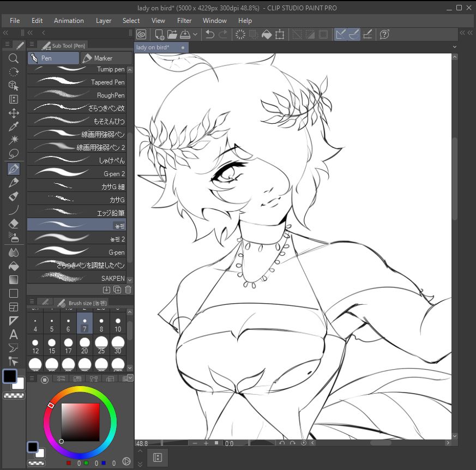Toggle Snap to Grid
Image resolution: width=476 pixels, height=470 pixels.
(x=367, y=34)
